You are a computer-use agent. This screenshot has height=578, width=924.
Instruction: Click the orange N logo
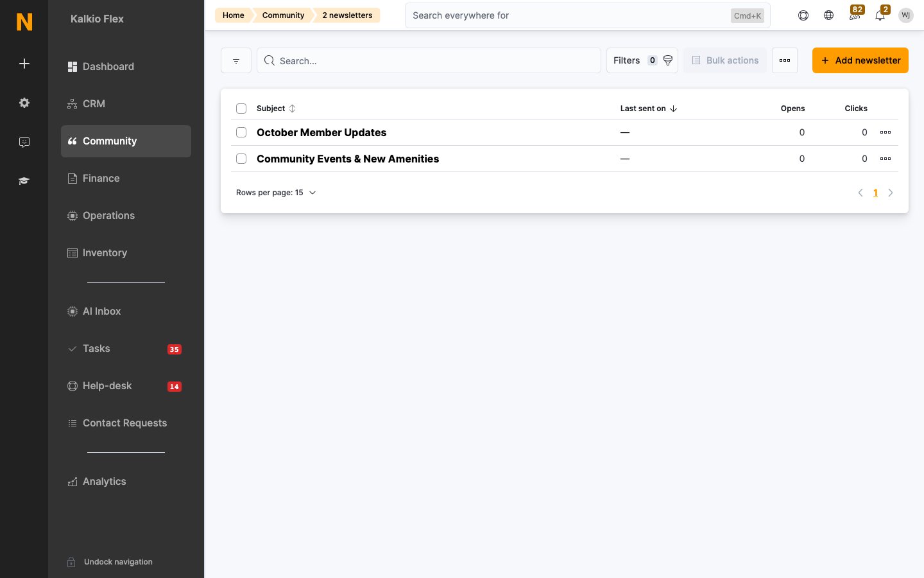[x=24, y=22]
